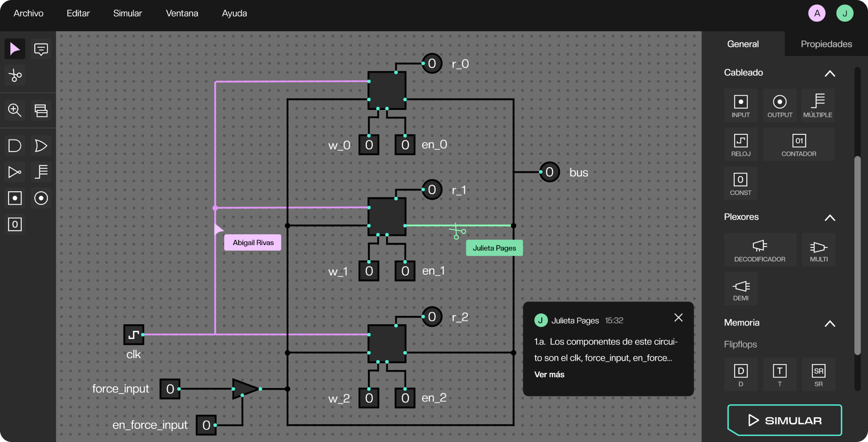The image size is (868, 442).
Task: Select the bottom register block
Action: pos(387,344)
